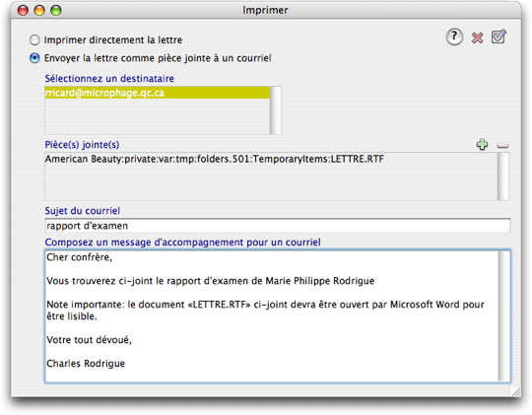The width and height of the screenshot is (532, 415).
Task: Click the attachments list scrollbar
Action: pos(503,176)
